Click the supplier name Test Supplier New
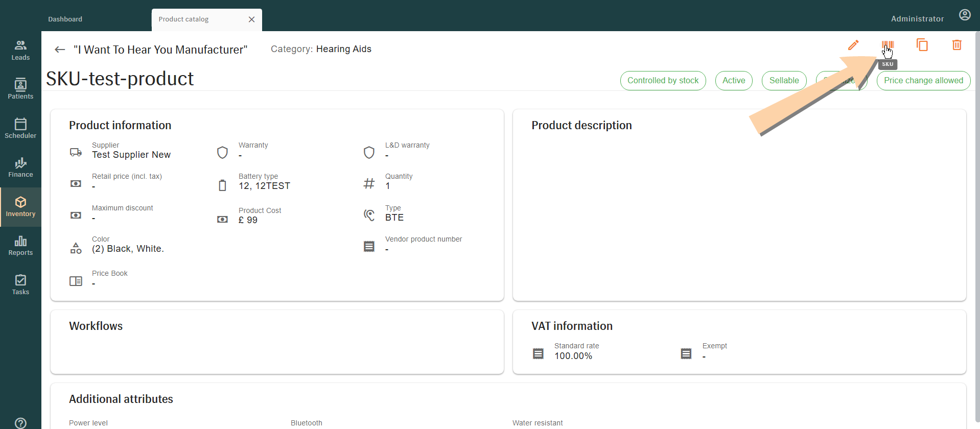The image size is (980, 429). point(131,155)
